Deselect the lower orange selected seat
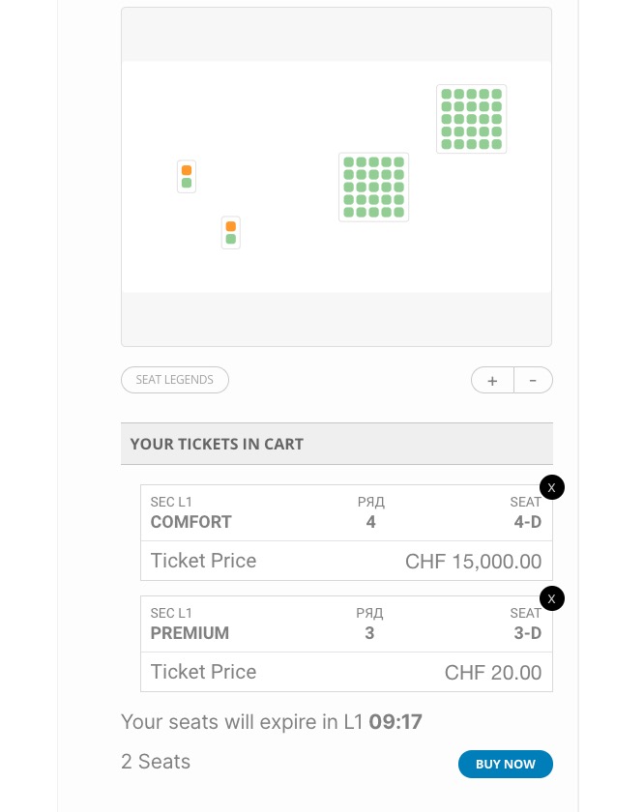Image resolution: width=644 pixels, height=812 pixels. click(x=231, y=226)
